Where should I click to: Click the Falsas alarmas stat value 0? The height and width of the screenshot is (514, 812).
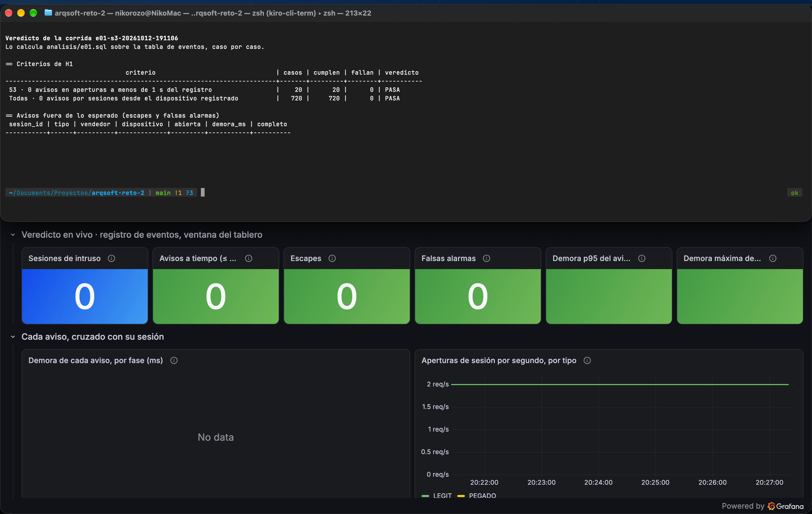tap(478, 296)
